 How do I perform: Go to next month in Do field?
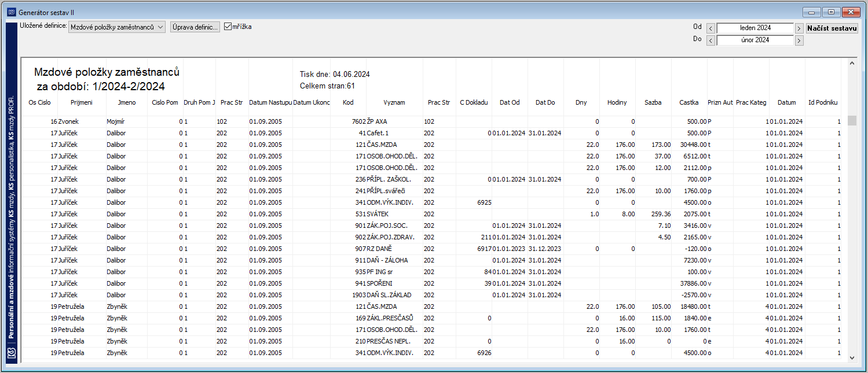[799, 40]
